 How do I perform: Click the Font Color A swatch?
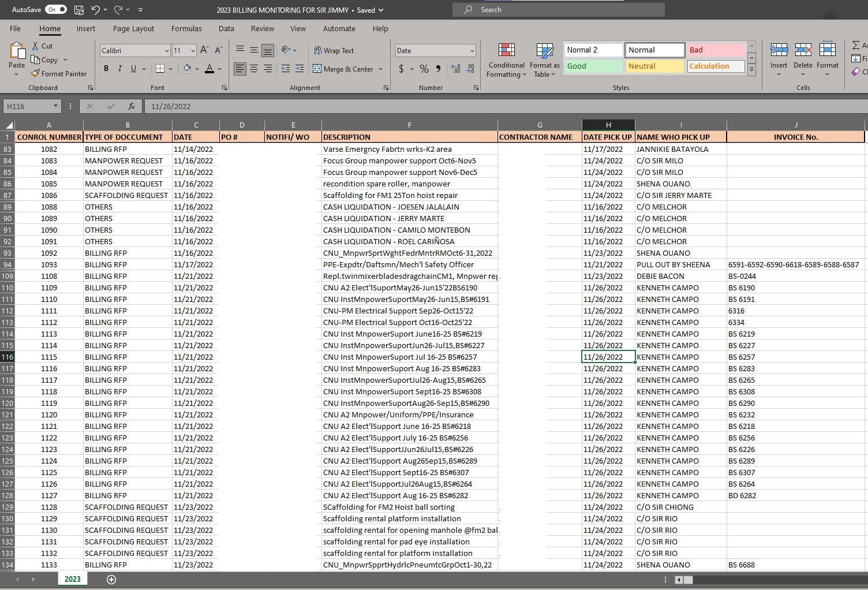coord(209,69)
